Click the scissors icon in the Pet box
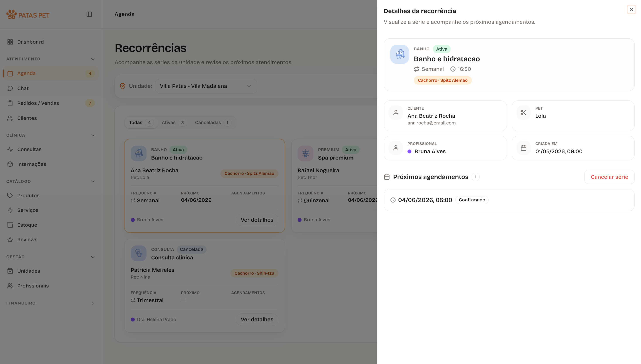This screenshot has width=641, height=364. pyautogui.click(x=523, y=112)
